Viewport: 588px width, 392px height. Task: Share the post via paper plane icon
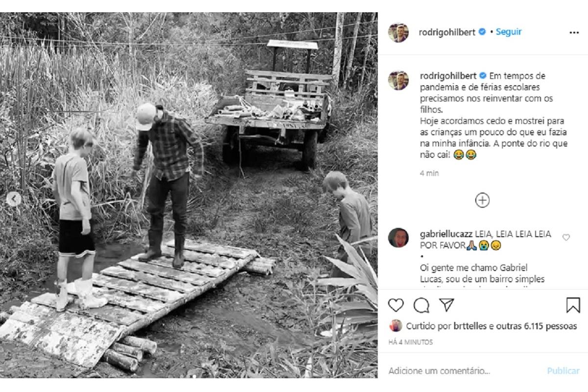(x=446, y=305)
